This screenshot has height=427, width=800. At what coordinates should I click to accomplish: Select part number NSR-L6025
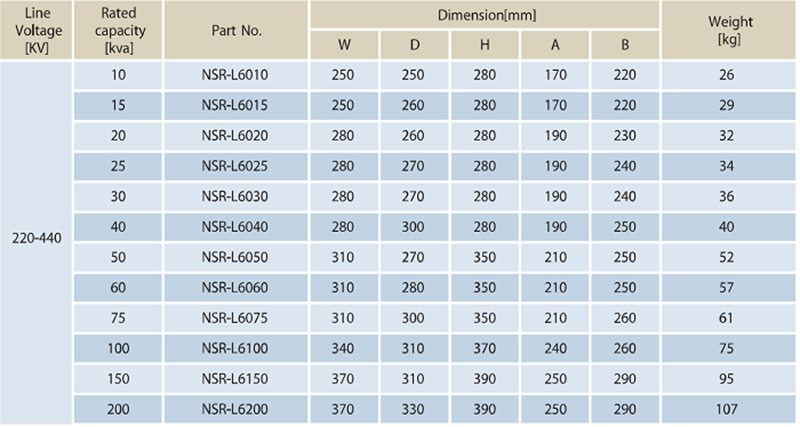(235, 166)
